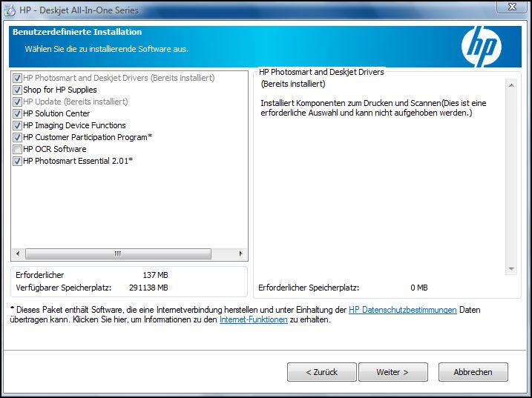
Task: Toggle HP Photosmart and Deskjet Drivers checkbox
Action: (x=17, y=78)
